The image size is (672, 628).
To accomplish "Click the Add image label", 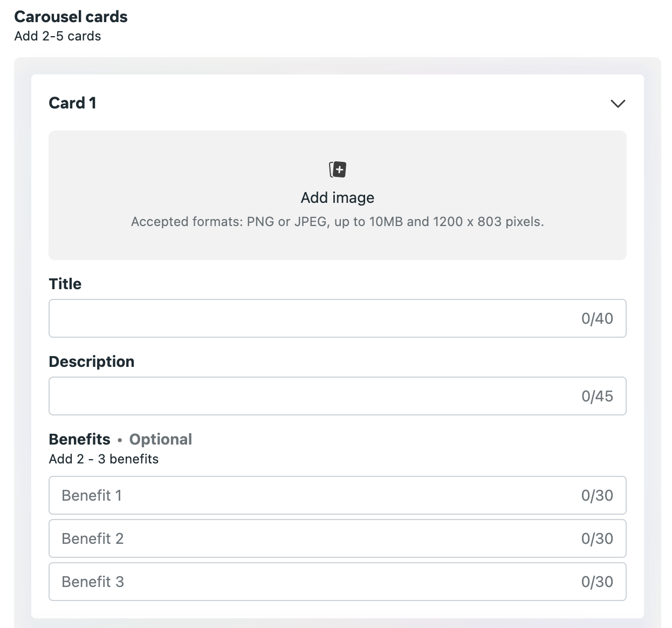I will 338,197.
